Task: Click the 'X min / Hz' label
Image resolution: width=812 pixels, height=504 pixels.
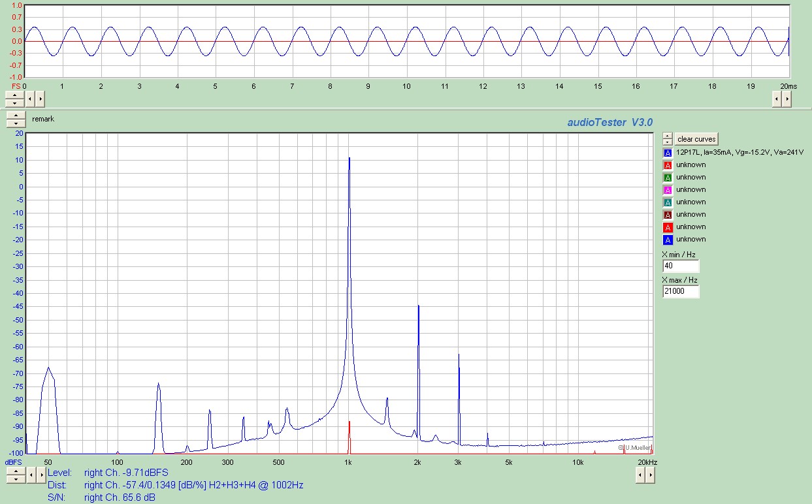Action: tap(679, 255)
